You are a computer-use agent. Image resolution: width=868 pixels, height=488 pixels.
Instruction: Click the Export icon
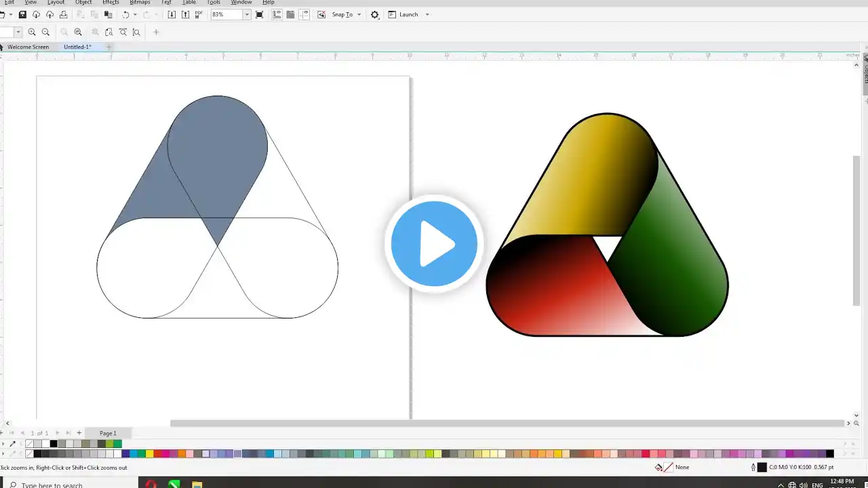click(185, 14)
